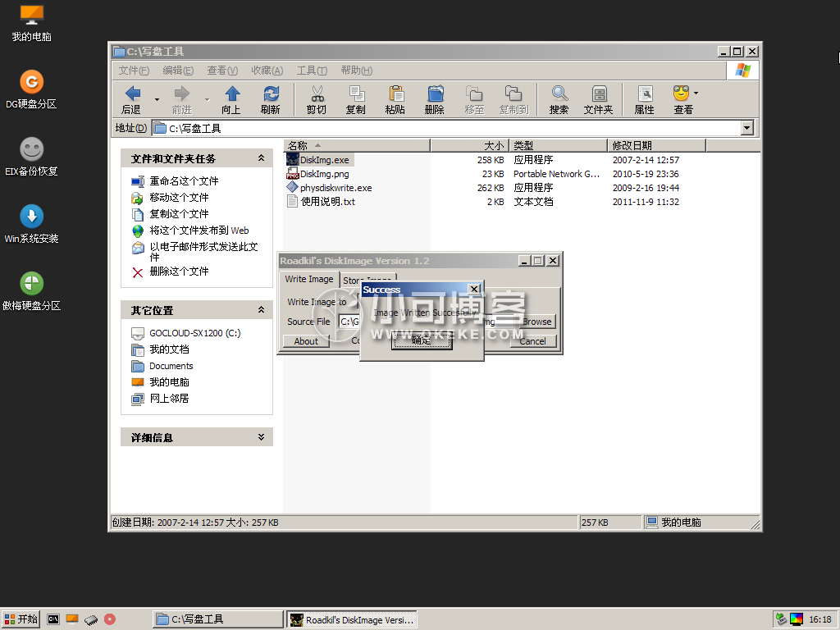Open the Tools menu (工具)
840x630 pixels.
coord(312,71)
